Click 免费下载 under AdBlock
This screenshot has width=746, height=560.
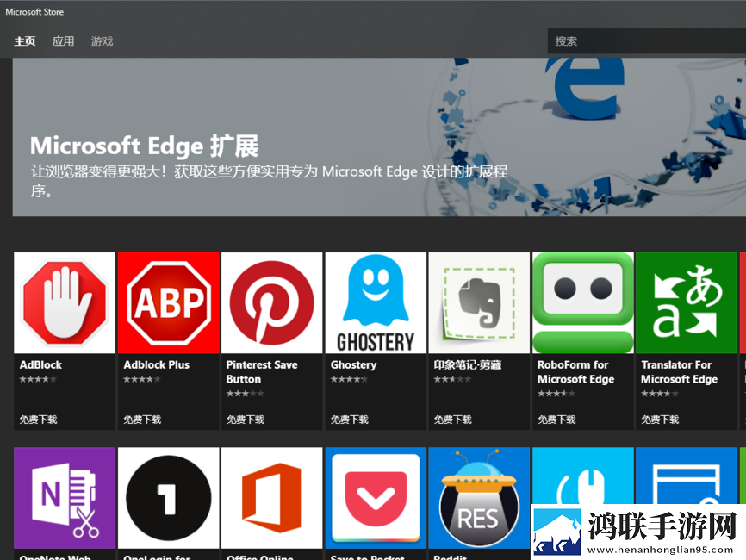tap(39, 420)
